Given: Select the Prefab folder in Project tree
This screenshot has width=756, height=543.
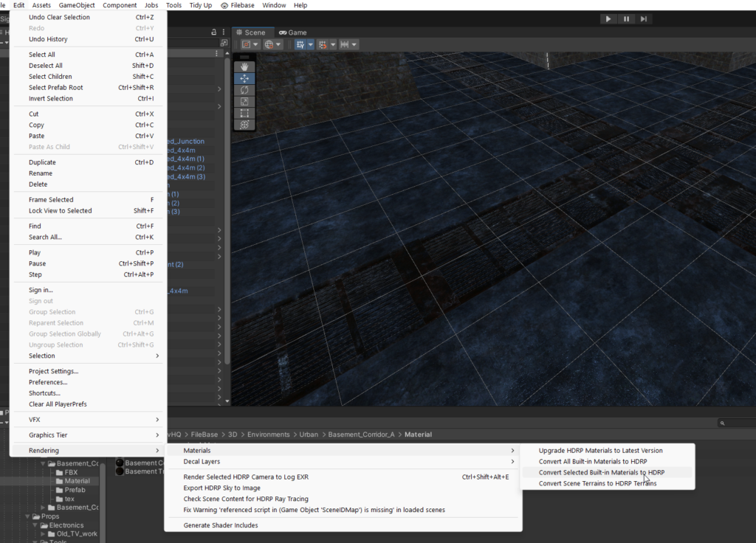Looking at the screenshot, I should (x=75, y=490).
